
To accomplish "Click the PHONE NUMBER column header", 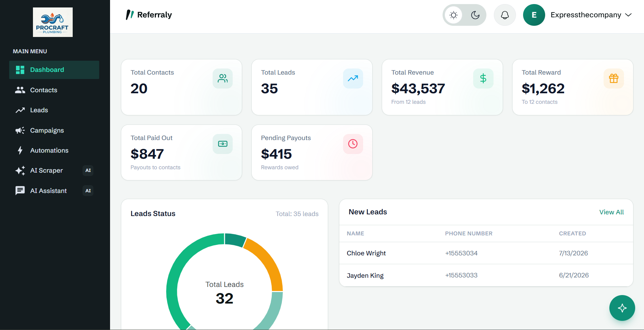I will (469, 233).
